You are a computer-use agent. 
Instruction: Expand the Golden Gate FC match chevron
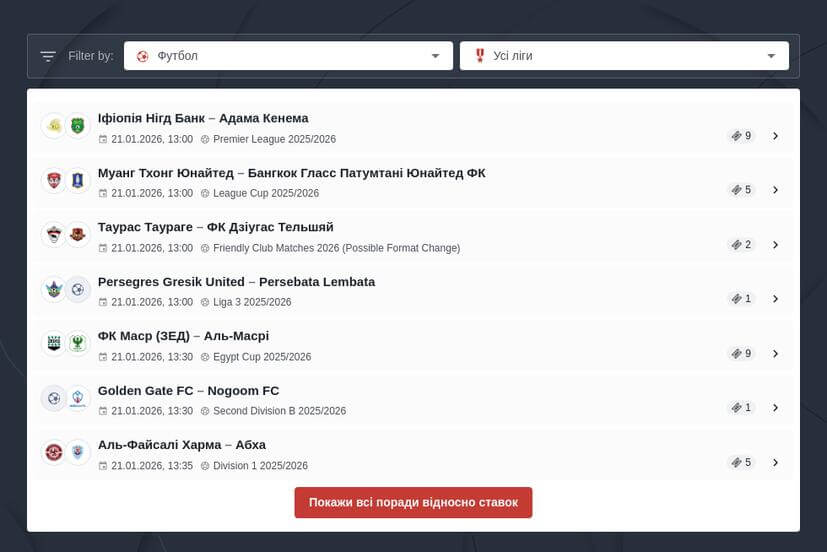[775, 408]
